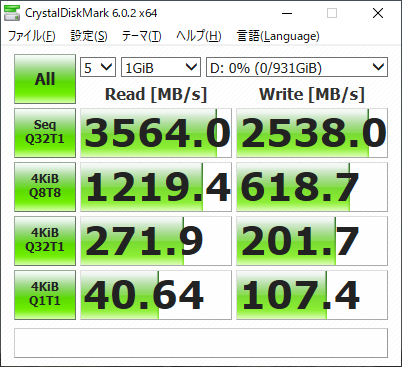This screenshot has width=402, height=367.
Task: Click the empty comment field at bottom
Action: 201,343
